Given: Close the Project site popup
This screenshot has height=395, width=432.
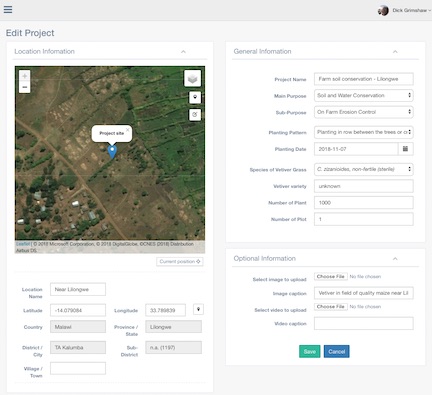Looking at the screenshot, I should pos(128,130).
